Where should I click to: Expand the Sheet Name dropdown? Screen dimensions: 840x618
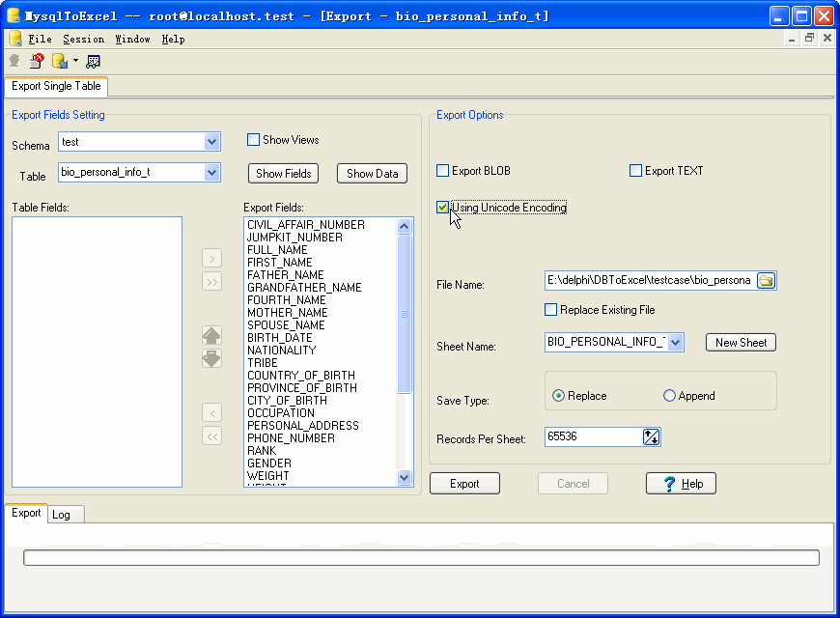(x=676, y=343)
